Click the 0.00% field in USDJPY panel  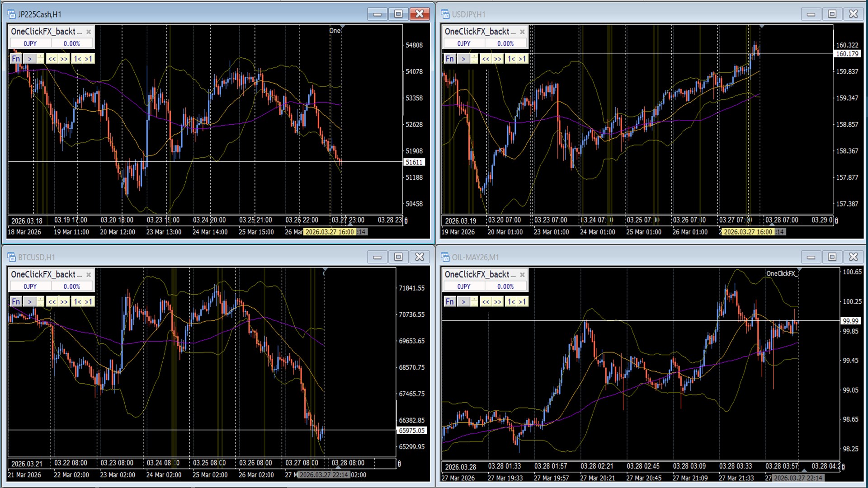(505, 44)
